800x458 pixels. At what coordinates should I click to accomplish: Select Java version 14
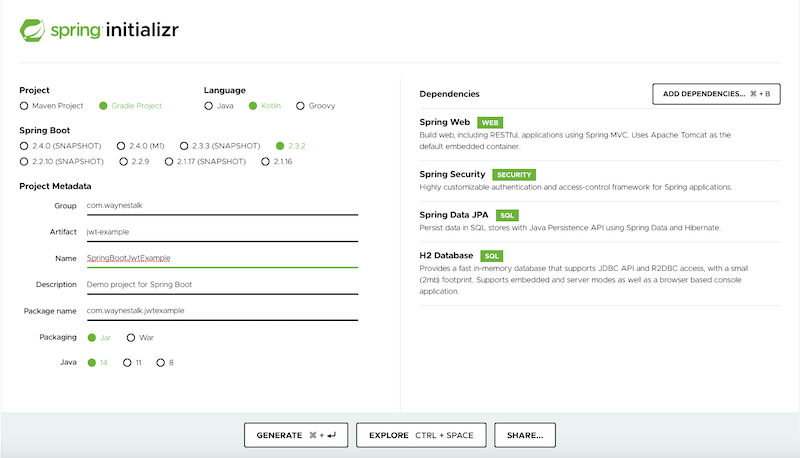[x=92, y=363]
